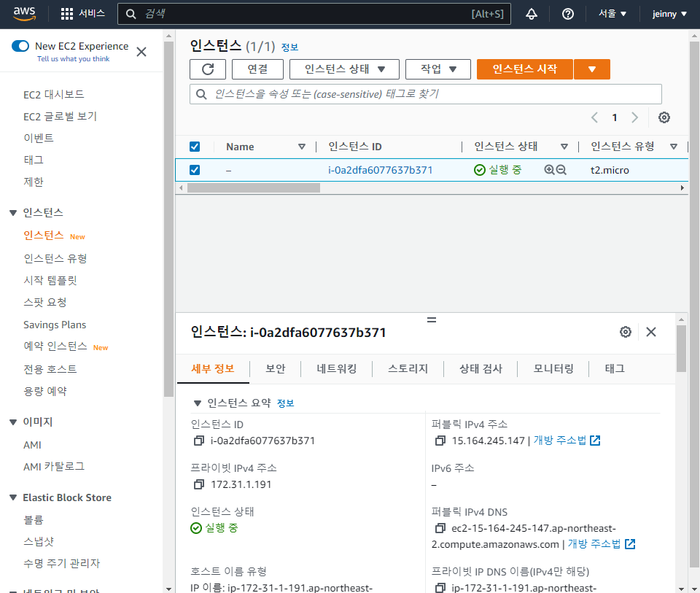Viewport: 700px width, 593px height.
Task: Click the panel resize handle icon
Action: pyautogui.click(x=431, y=319)
